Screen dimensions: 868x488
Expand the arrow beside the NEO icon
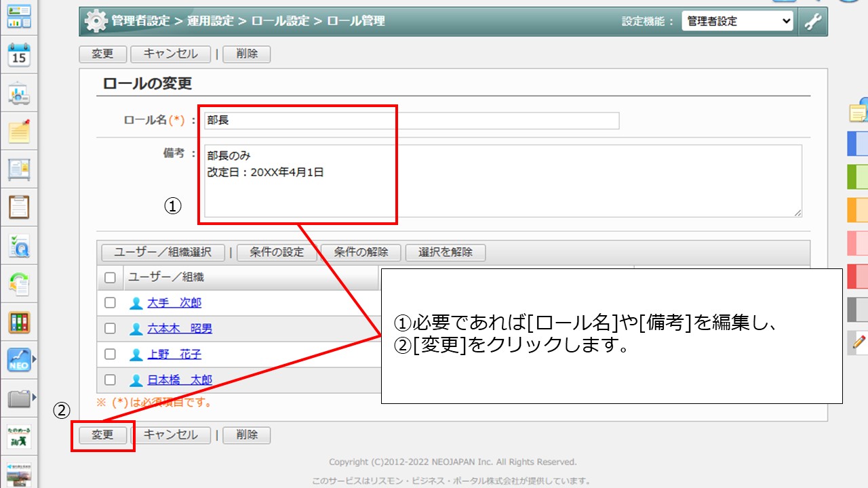34,360
